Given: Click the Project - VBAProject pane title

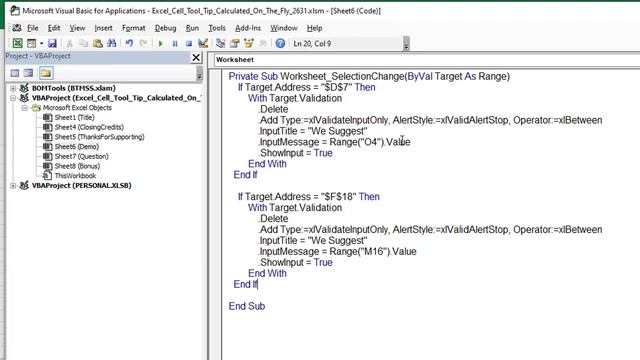Looking at the screenshot, I should point(38,56).
